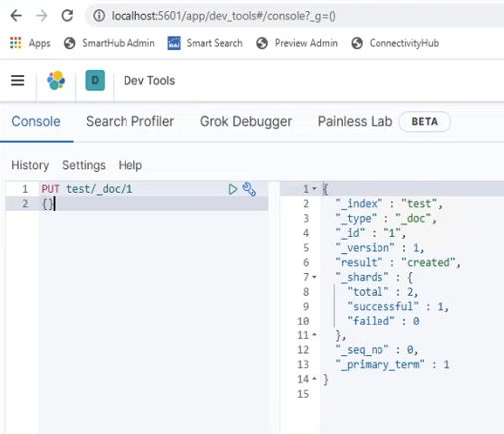Fold the closing brace arrow at line 14

[x=314, y=379]
